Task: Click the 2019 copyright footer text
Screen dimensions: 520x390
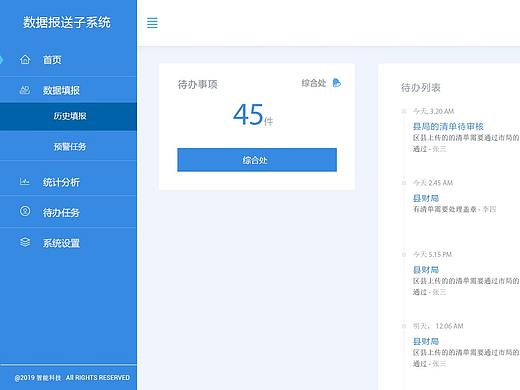Action: tap(72, 378)
